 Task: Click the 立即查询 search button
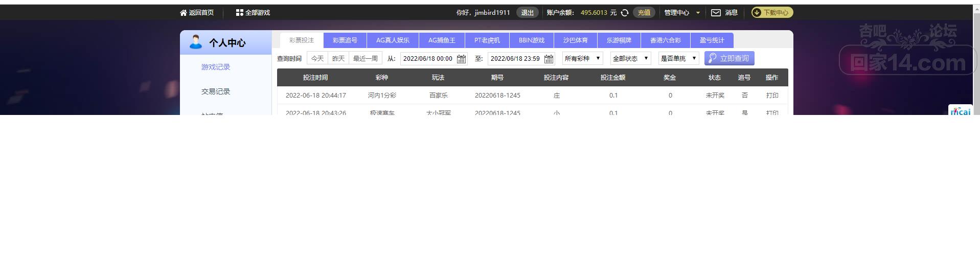730,58
